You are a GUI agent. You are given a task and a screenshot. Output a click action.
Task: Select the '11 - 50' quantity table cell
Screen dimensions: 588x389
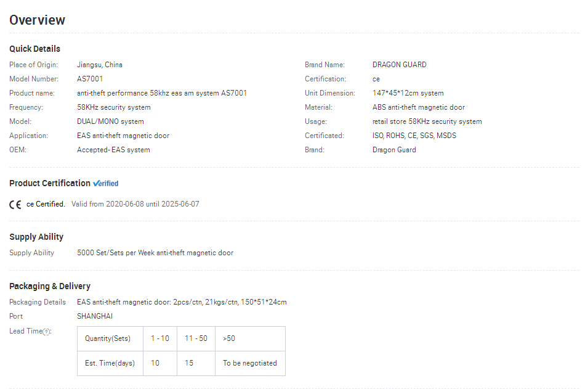(x=196, y=338)
